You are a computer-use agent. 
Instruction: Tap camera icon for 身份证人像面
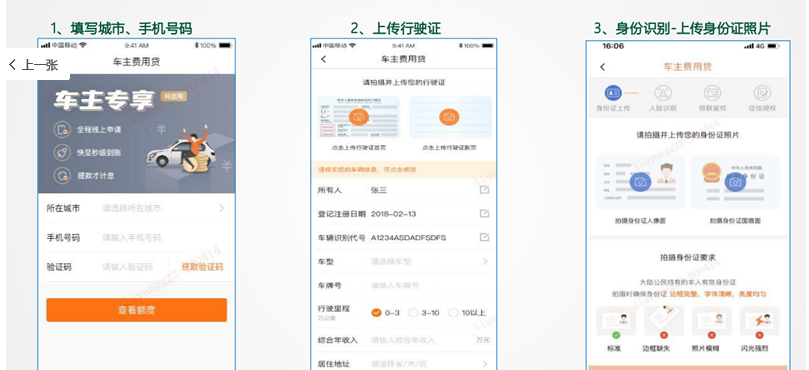[x=640, y=182]
